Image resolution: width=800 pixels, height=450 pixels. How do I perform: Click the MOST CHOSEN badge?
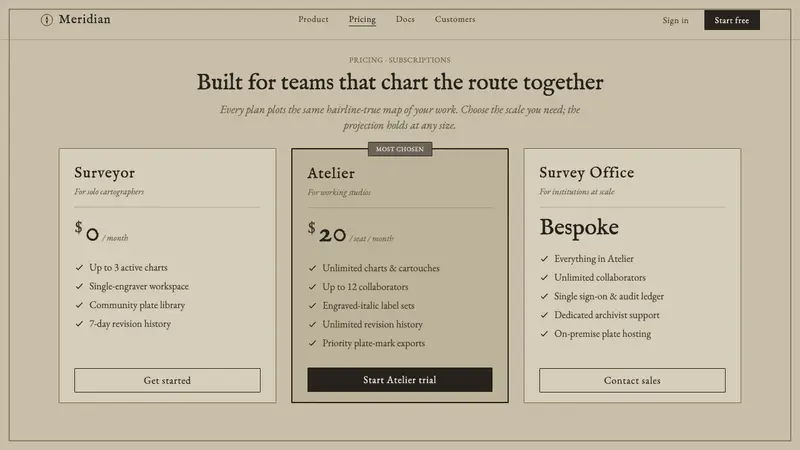[400, 149]
